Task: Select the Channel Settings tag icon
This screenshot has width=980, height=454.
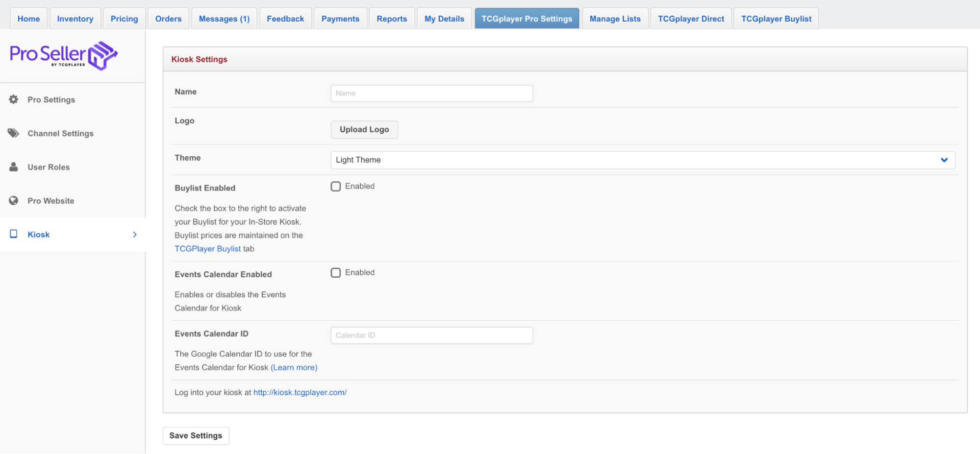Action: 13,133
